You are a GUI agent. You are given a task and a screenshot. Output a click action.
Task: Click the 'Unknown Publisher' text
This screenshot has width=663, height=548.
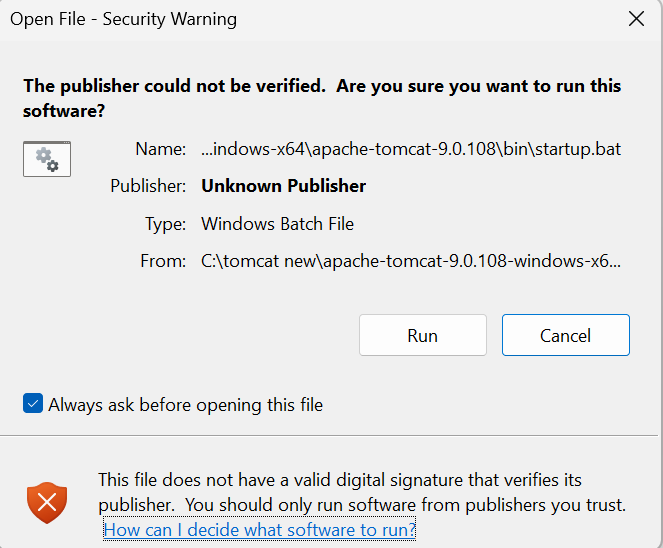pos(283,186)
